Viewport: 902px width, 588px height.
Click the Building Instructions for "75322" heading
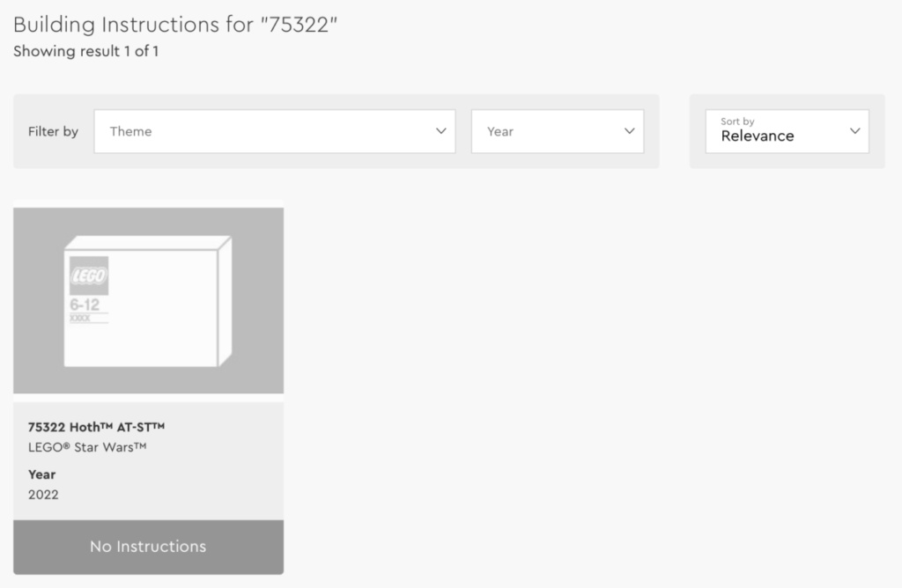click(x=176, y=24)
